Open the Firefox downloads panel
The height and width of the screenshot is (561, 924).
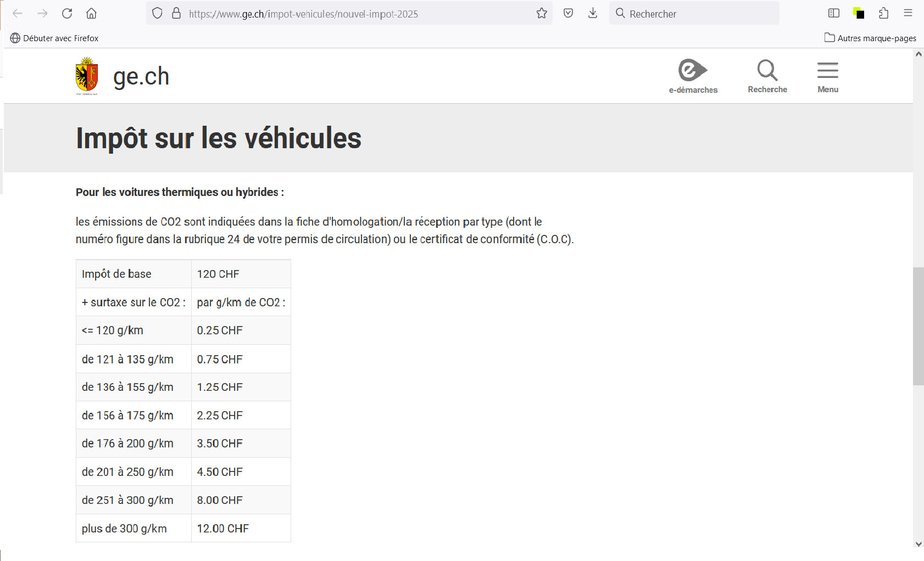[x=593, y=14]
